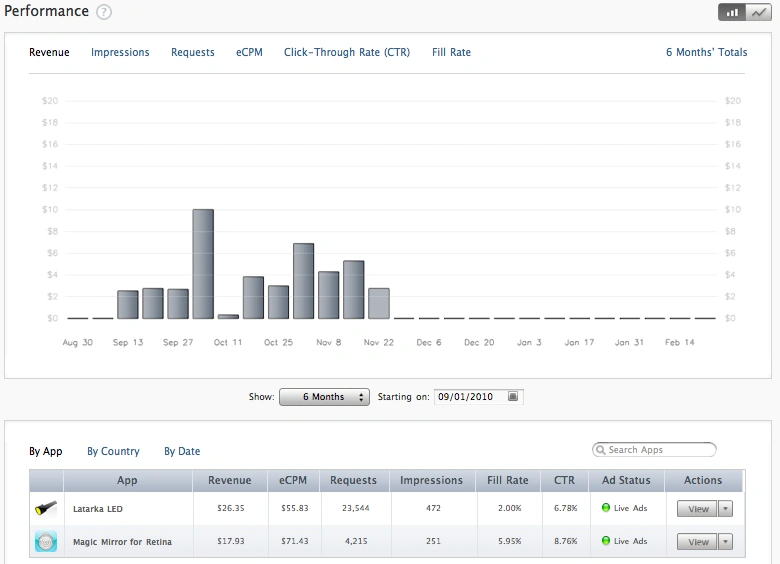Screen dimensions: 780x564
Task: Click the Starting on date field
Action: pos(479,397)
